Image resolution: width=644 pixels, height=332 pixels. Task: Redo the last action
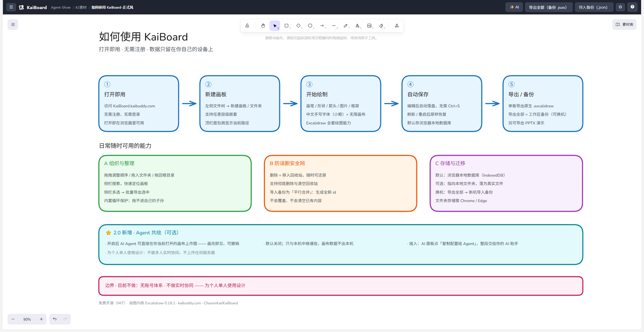(65, 319)
